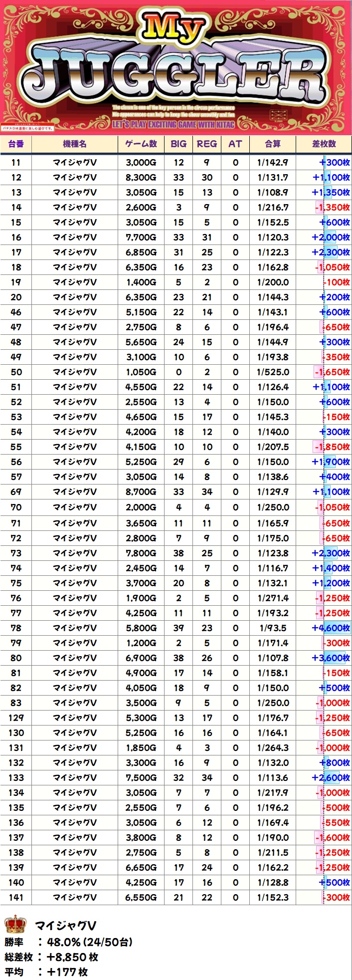Sort by the ゲーム数 column header
Image resolution: width=352 pixels, height=980 pixels.
click(x=141, y=144)
